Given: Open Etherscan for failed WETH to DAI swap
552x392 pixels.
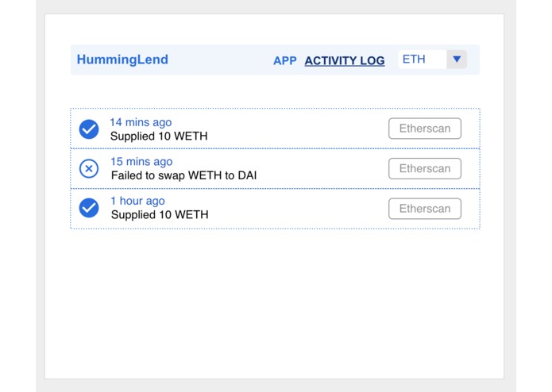Looking at the screenshot, I should coord(425,168).
